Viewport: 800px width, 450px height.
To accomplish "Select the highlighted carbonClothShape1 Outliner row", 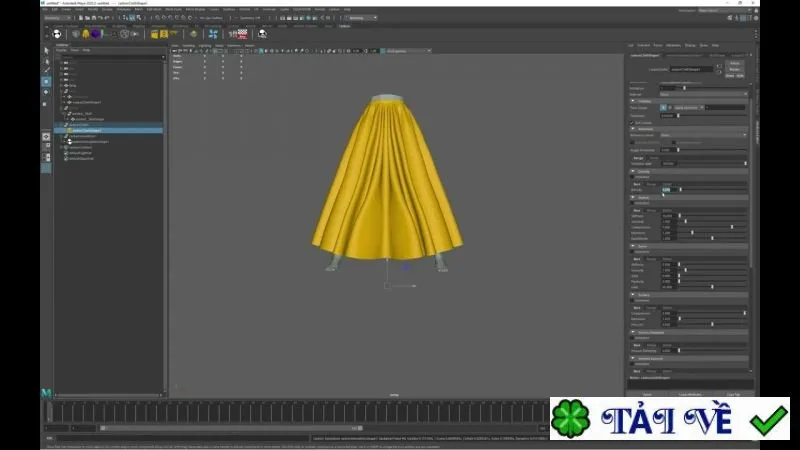I will tap(109, 131).
